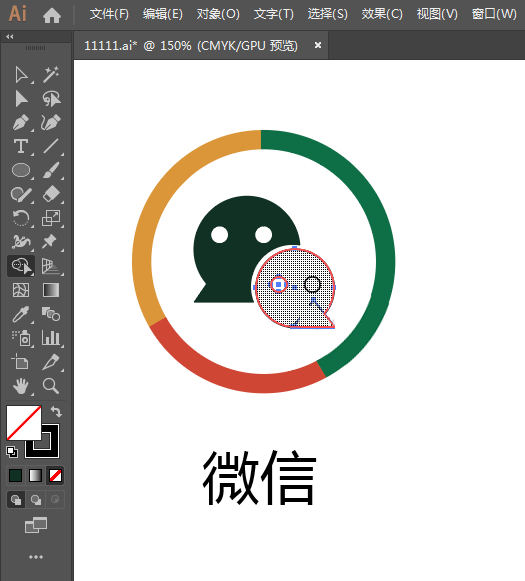
Task: Select the Puppet Warp pin tool
Action: 51,242
